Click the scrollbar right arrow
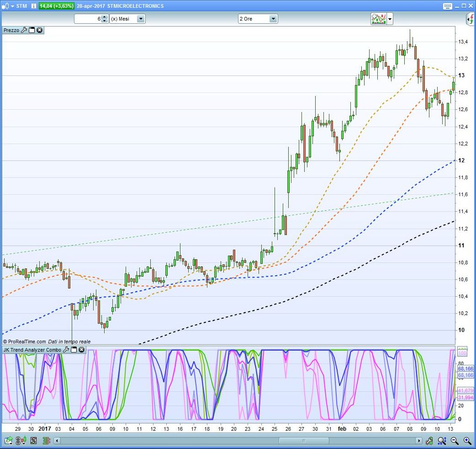The width and height of the screenshot is (476, 449). pos(418,440)
